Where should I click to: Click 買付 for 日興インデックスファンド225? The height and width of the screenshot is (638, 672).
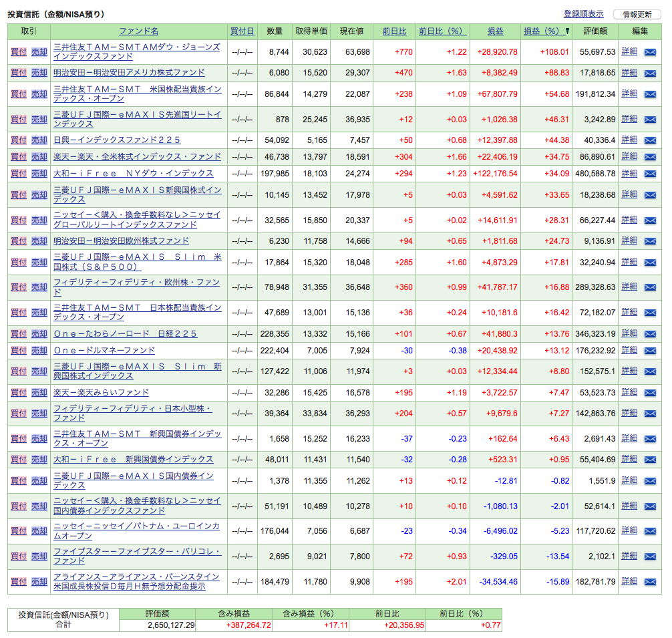click(19, 140)
